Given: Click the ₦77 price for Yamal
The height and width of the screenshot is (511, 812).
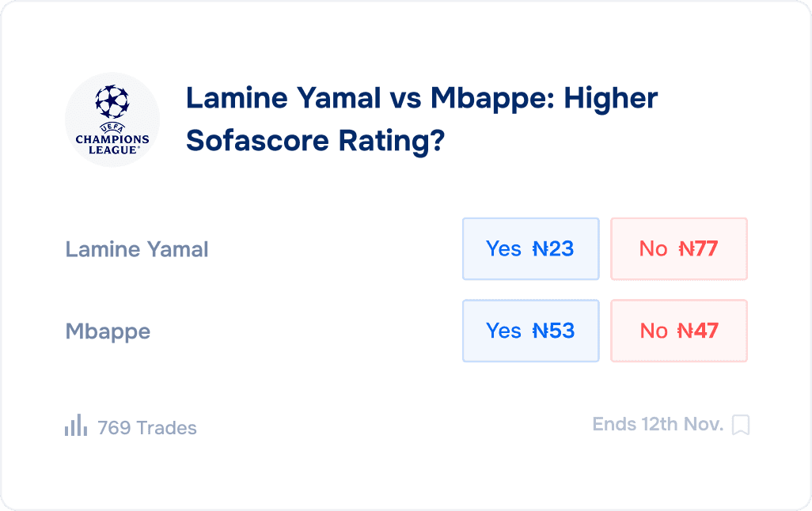Looking at the screenshot, I should tap(698, 249).
